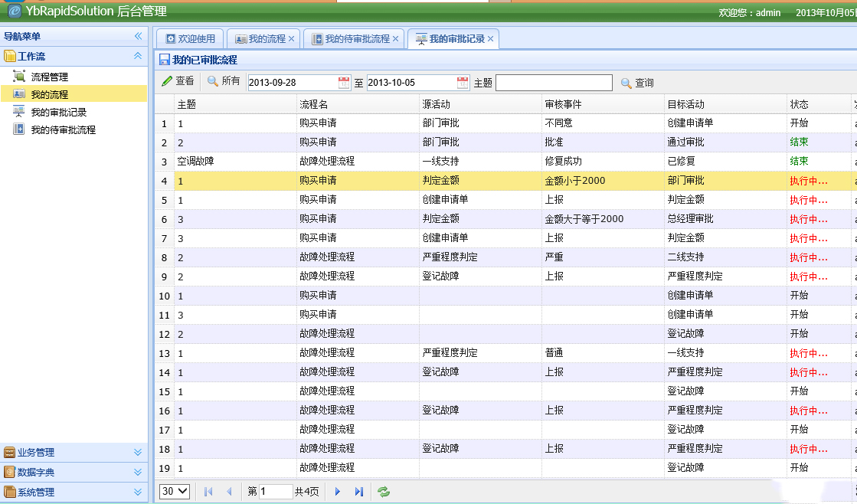Open the start date calendar picker

[344, 83]
